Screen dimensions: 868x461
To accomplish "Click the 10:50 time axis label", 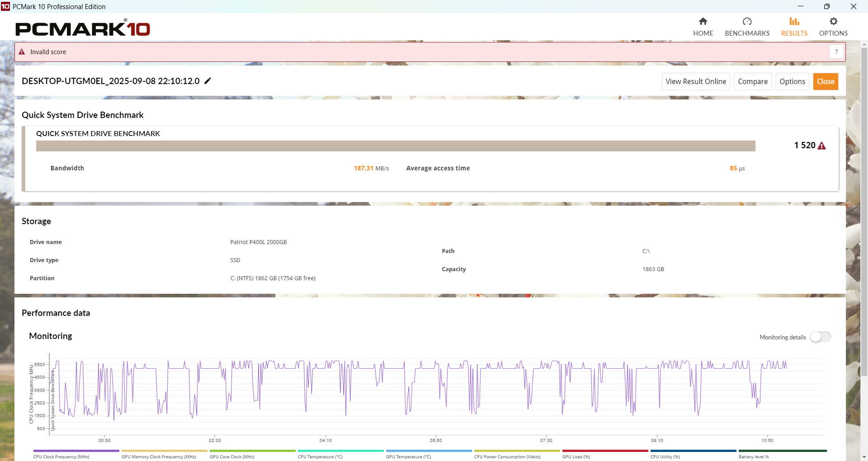I will tap(767, 440).
